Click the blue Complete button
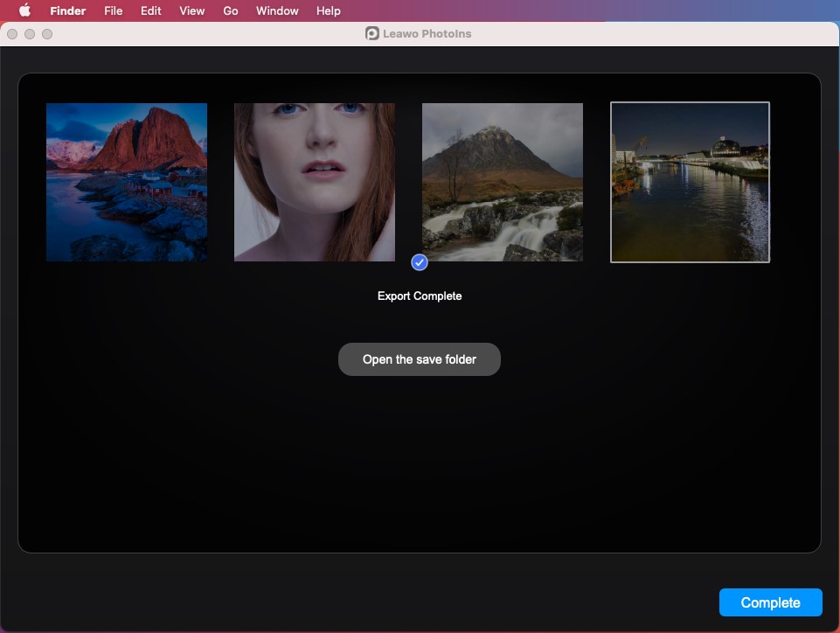840x633 pixels. (x=770, y=602)
